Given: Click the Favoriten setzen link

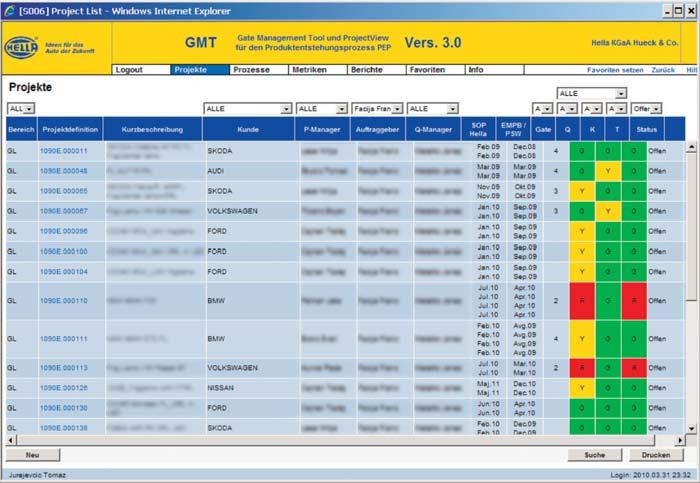Looking at the screenshot, I should coord(615,70).
